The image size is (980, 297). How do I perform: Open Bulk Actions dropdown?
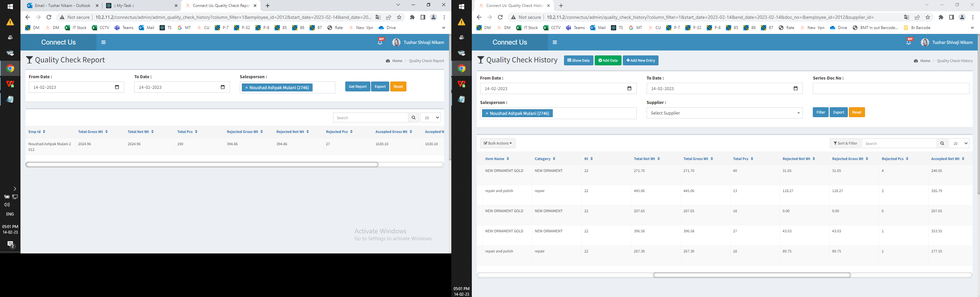click(498, 143)
